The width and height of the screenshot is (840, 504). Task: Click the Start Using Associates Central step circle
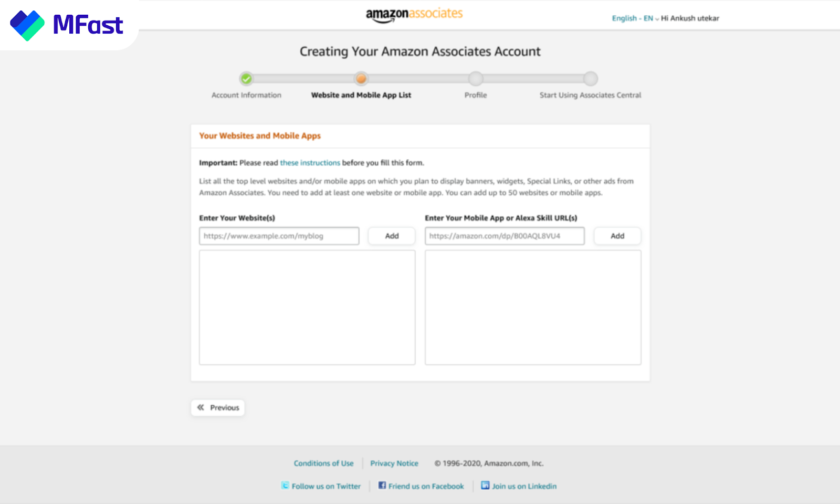coord(591,79)
